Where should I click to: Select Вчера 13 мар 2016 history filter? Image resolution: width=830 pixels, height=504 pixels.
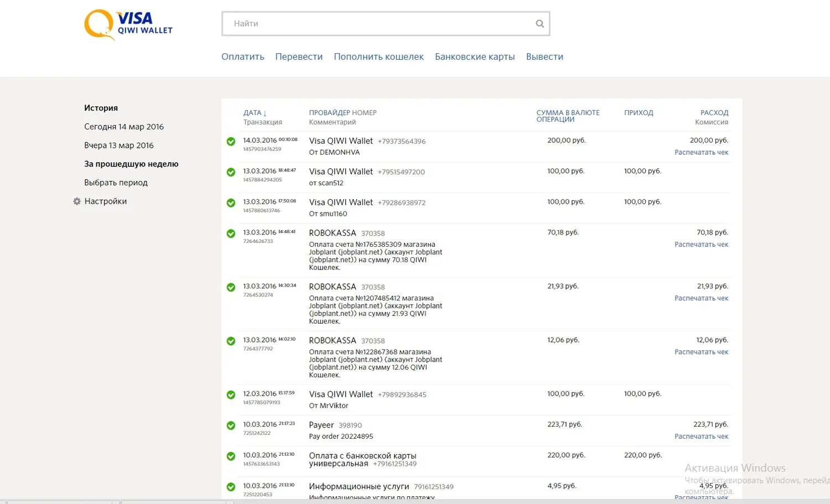[x=119, y=146]
